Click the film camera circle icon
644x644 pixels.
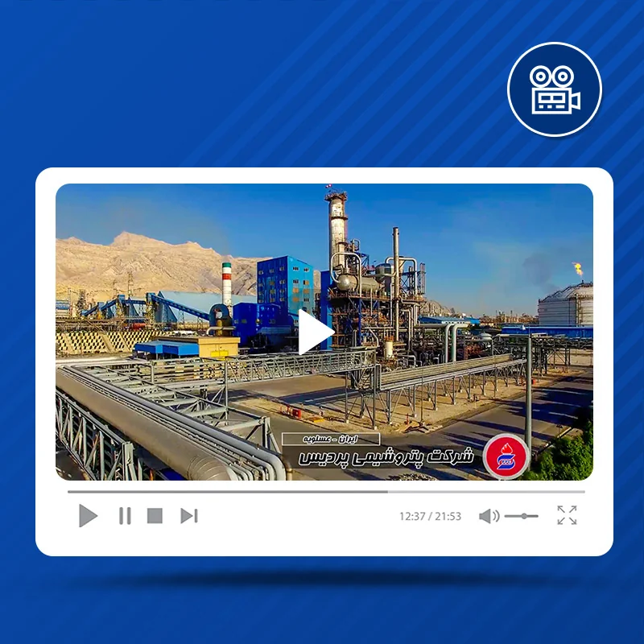(x=555, y=89)
